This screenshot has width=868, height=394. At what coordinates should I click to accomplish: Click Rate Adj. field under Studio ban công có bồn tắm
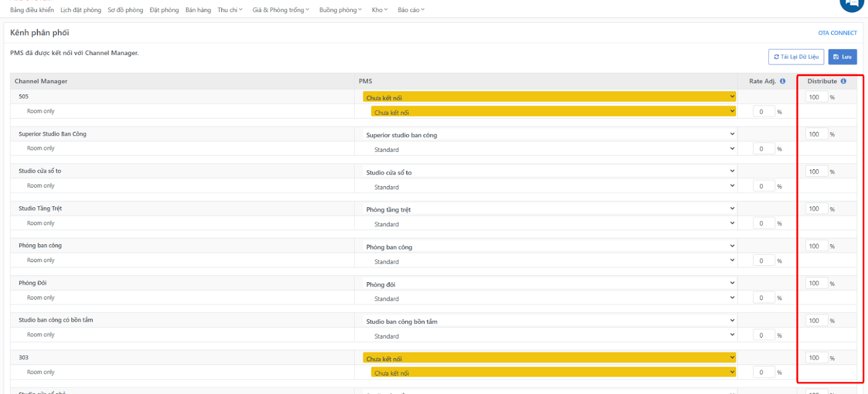(x=764, y=335)
